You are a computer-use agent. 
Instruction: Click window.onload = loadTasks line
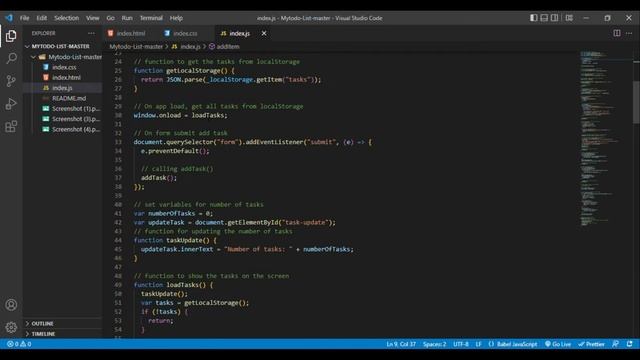tap(180, 115)
